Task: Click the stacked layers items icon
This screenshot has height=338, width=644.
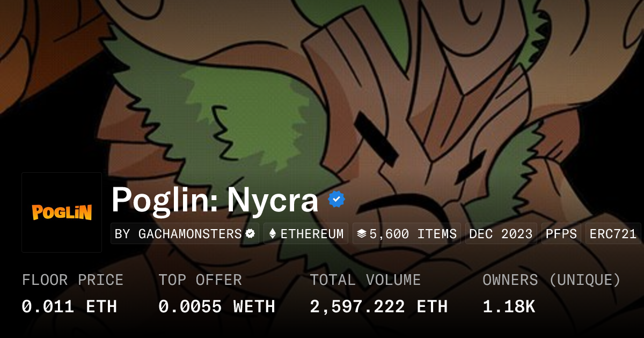Action: pos(362,234)
